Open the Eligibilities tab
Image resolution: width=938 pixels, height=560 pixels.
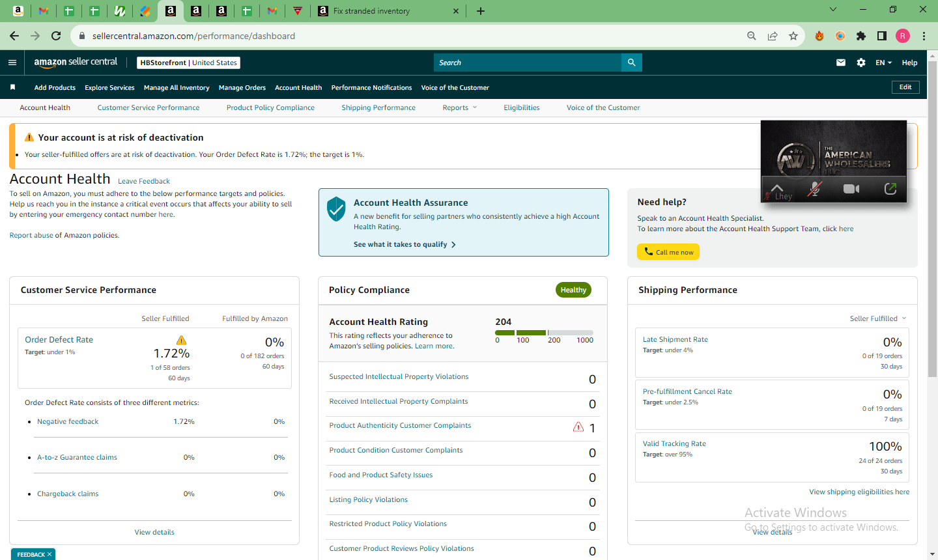coord(522,107)
